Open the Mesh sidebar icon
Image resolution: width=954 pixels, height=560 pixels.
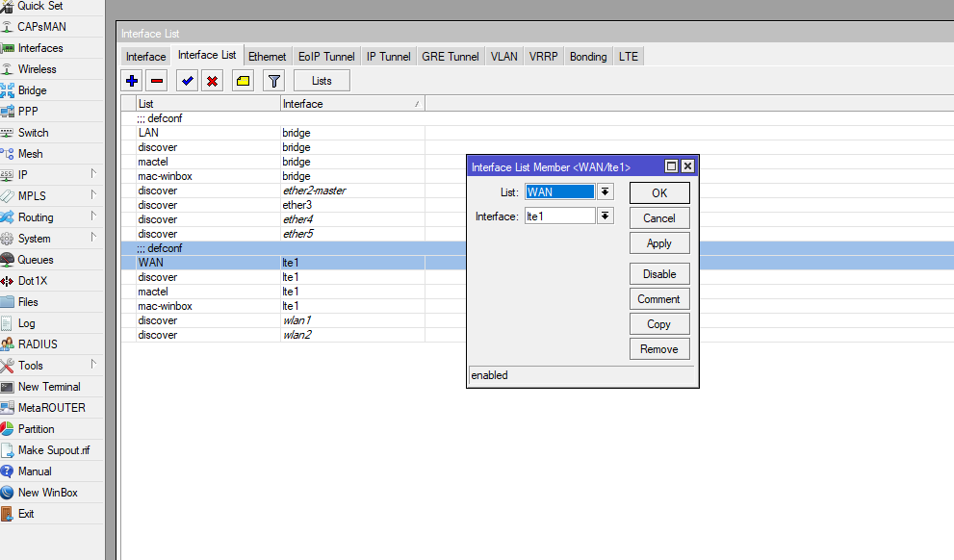[x=8, y=154]
